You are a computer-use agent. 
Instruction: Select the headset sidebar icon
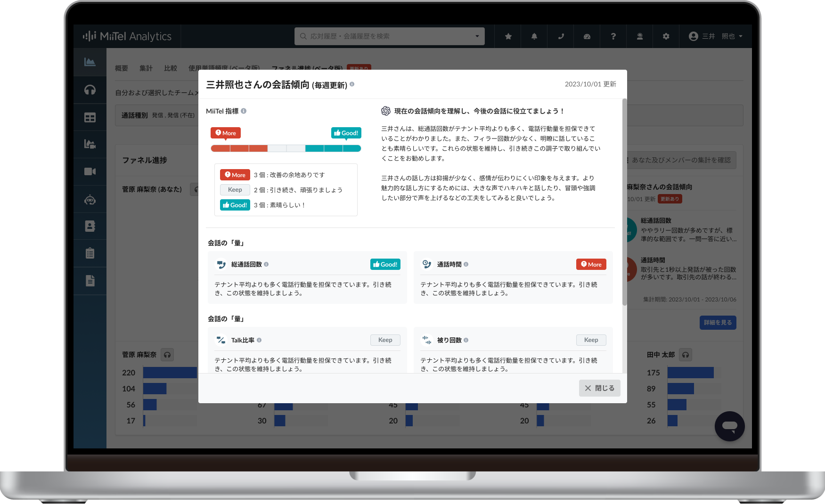[90, 89]
